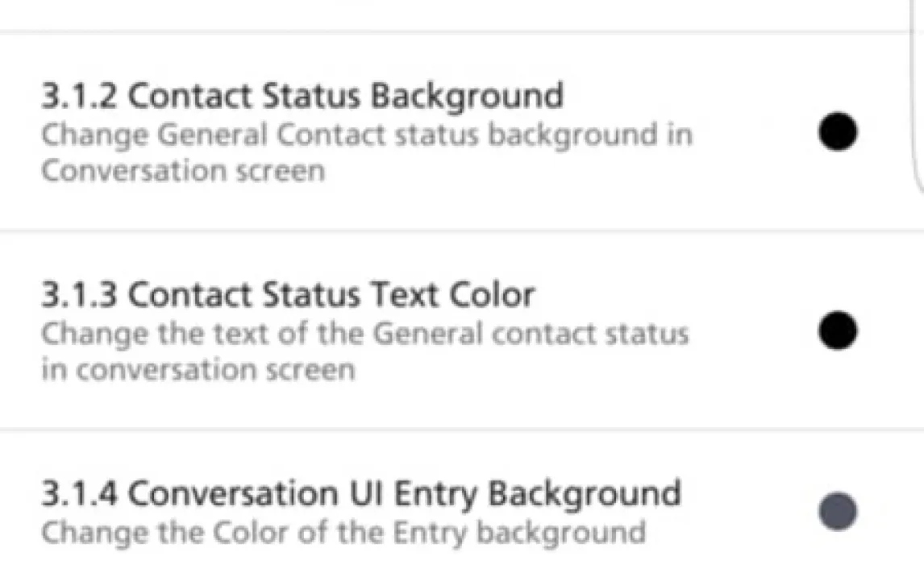
Task: Click the '3.1.4' section number
Action: pyautogui.click(x=79, y=493)
